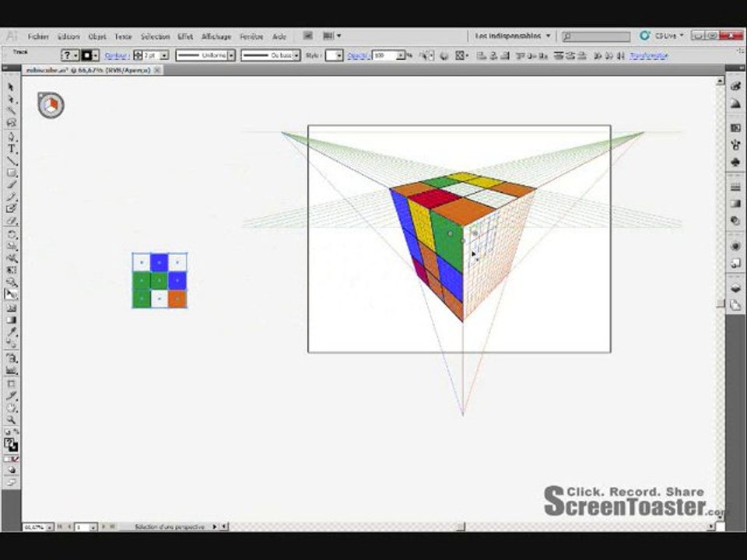Open the Texte menu

[123, 37]
